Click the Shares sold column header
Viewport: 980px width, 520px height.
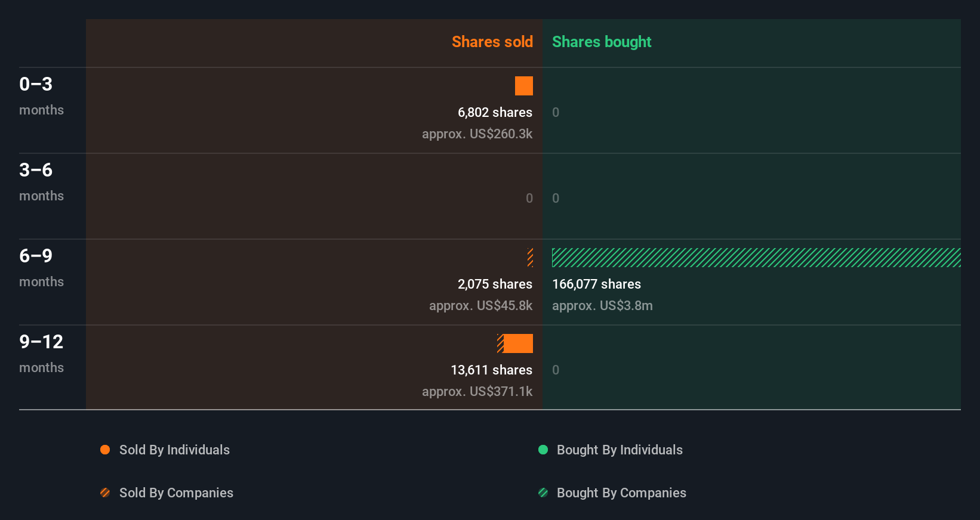(x=492, y=42)
